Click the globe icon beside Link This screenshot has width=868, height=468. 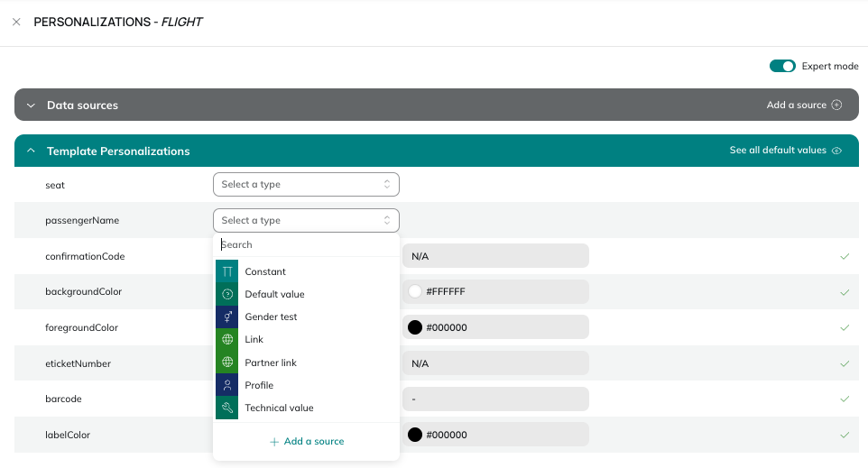(x=227, y=340)
